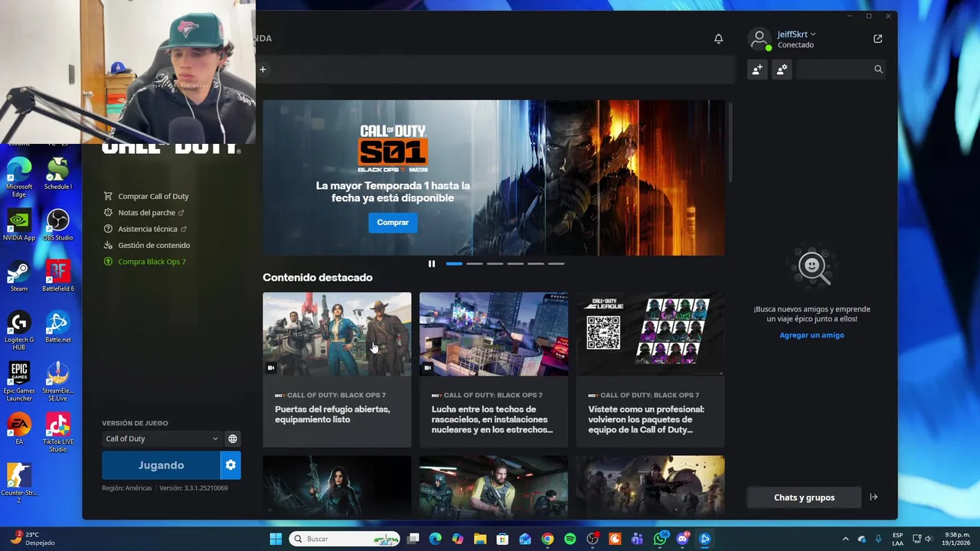Open Epic Games Launcher desktop shortcut
Viewport: 980px width, 551px height.
click(19, 382)
